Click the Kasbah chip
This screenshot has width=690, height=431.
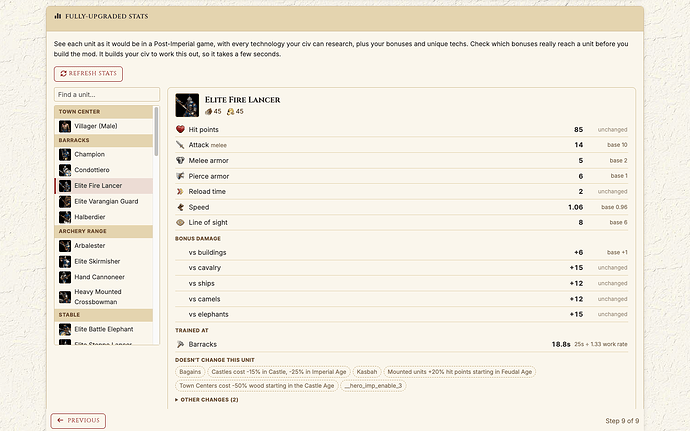click(367, 372)
